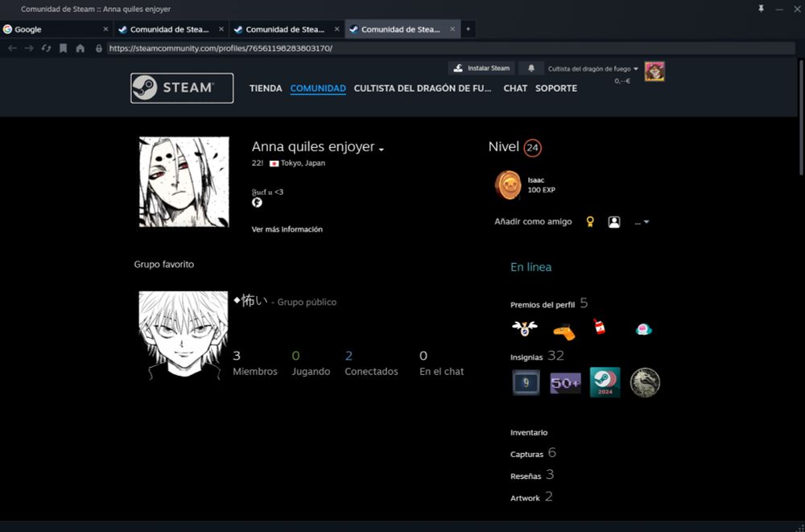805x532 pixels.
Task: Click the red bottle profile award icon
Action: point(599,327)
